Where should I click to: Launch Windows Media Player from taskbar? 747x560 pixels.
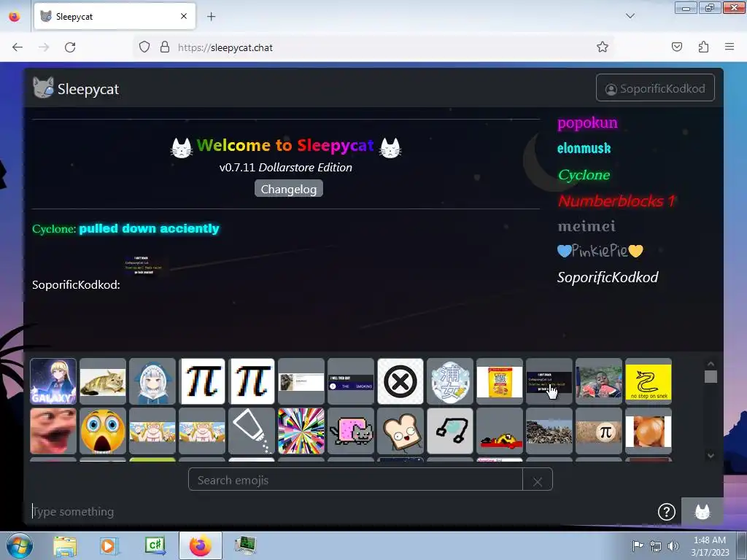pyautogui.click(x=109, y=545)
